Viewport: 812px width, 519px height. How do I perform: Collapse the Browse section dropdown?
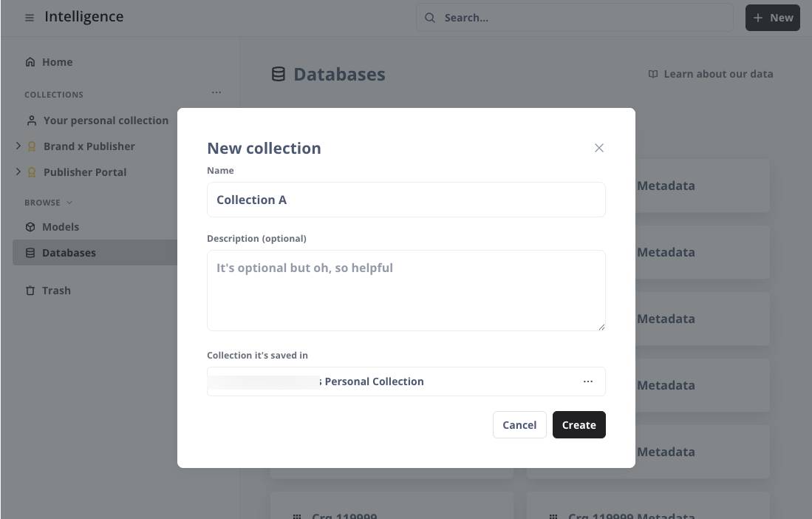pos(69,203)
